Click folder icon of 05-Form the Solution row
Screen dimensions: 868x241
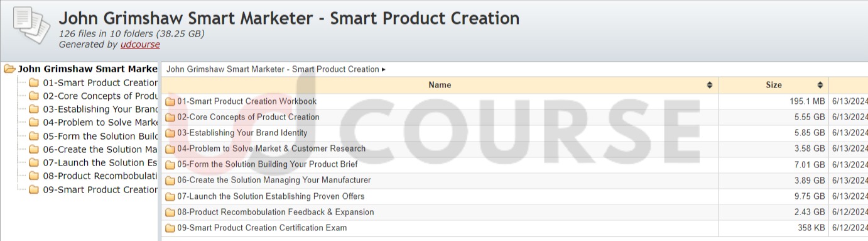coord(170,165)
